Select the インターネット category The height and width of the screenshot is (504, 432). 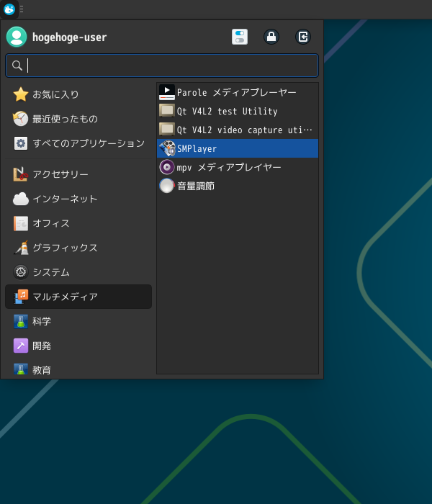[65, 199]
